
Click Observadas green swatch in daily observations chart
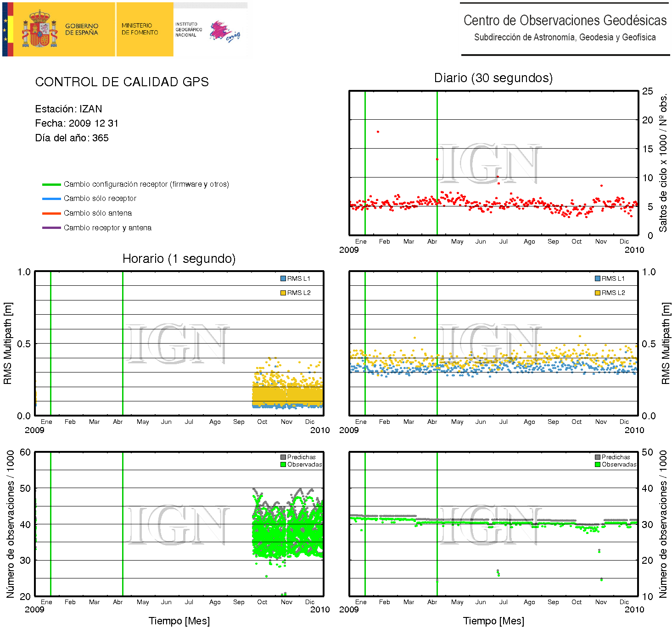[598, 464]
